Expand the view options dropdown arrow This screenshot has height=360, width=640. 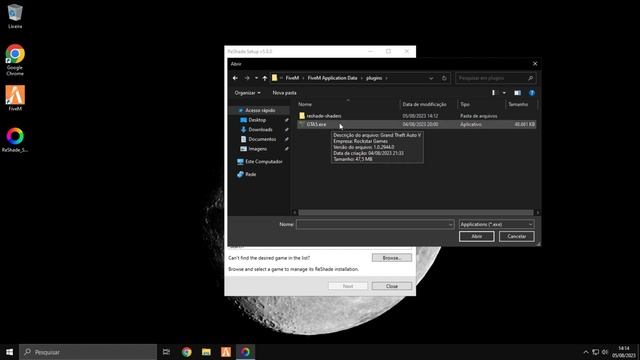pyautogui.click(x=504, y=93)
